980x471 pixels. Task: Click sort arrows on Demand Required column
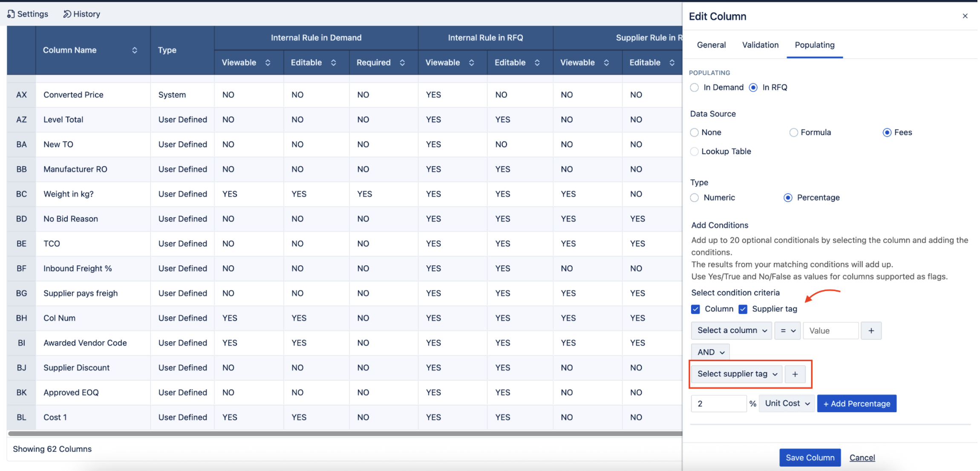tap(402, 63)
